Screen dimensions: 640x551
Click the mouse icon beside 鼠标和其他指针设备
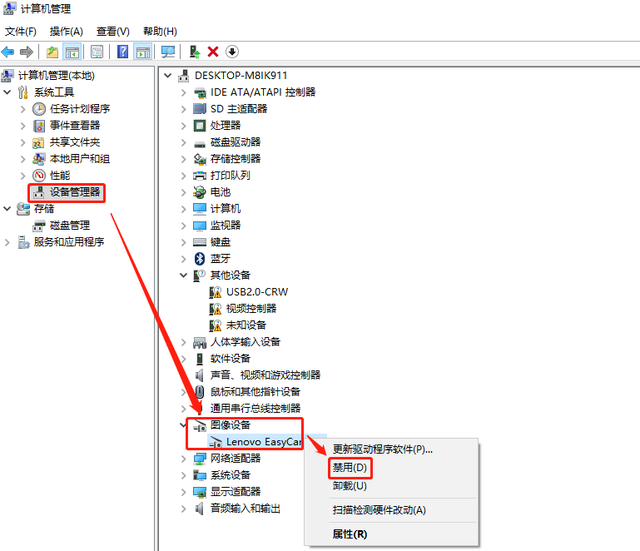pos(200,392)
